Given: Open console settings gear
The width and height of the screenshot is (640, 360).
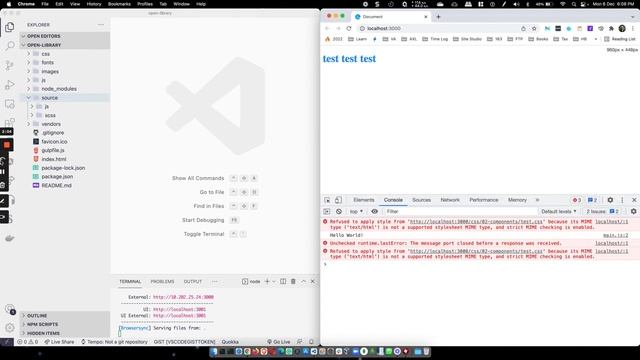Looking at the screenshot, I should 633,211.
